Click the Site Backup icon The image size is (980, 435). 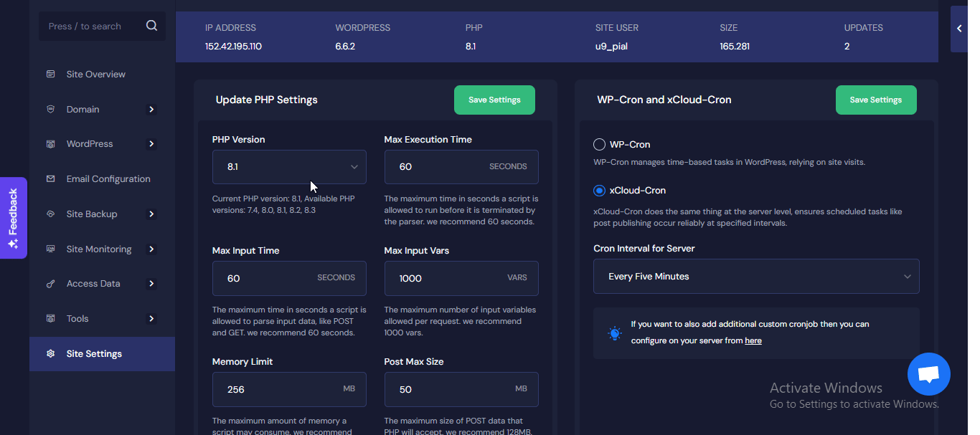[x=50, y=214]
